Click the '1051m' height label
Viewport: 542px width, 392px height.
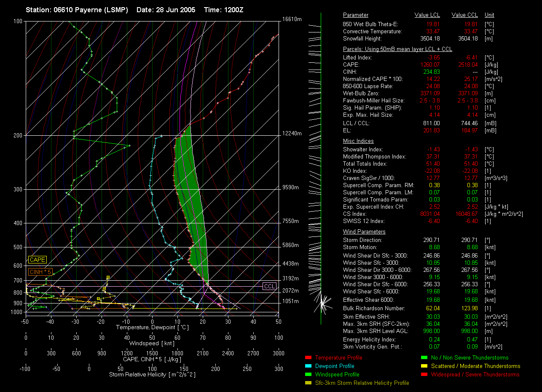tap(290, 301)
